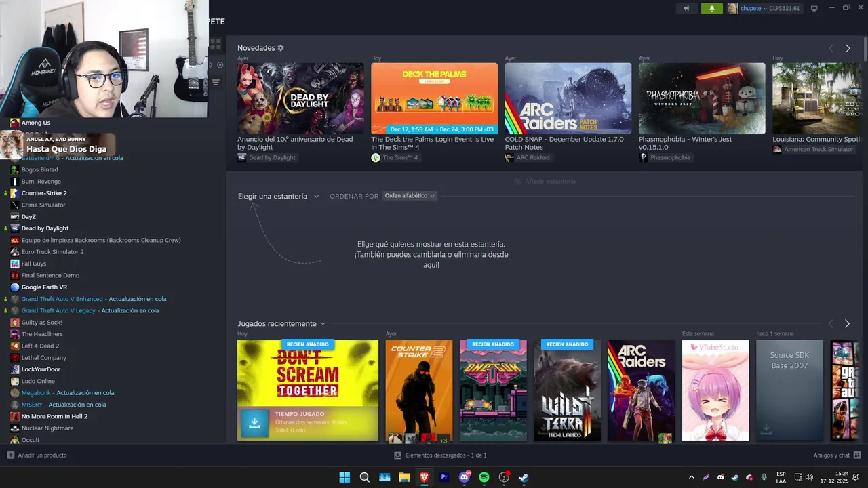
Task: Select Google Earth VR in the library
Action: point(44,287)
